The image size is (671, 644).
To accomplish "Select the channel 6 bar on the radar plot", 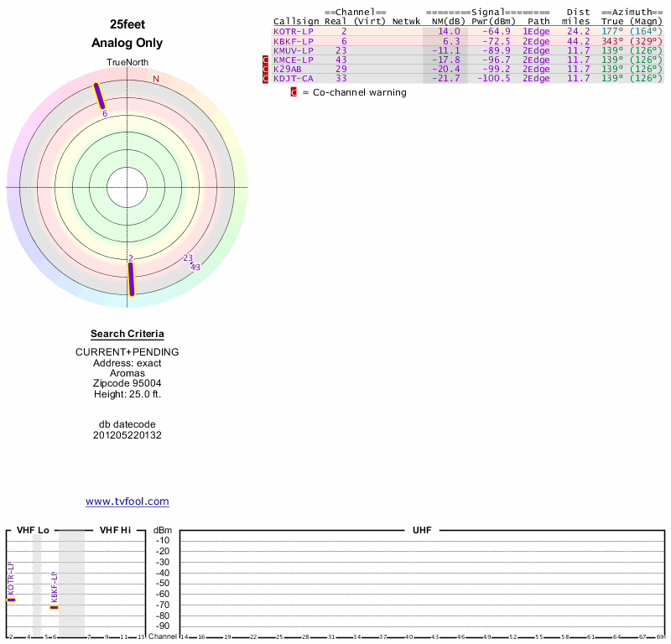I will (99, 96).
